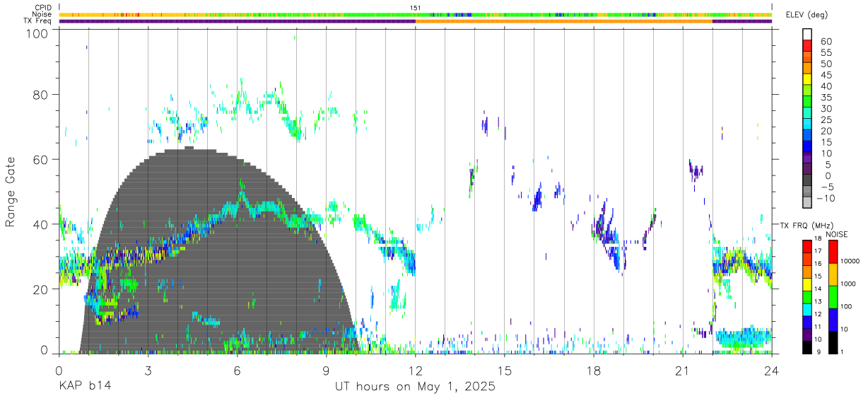Click the 18 hour tick label on UT axis
The width and height of the screenshot is (868, 401).
click(594, 370)
